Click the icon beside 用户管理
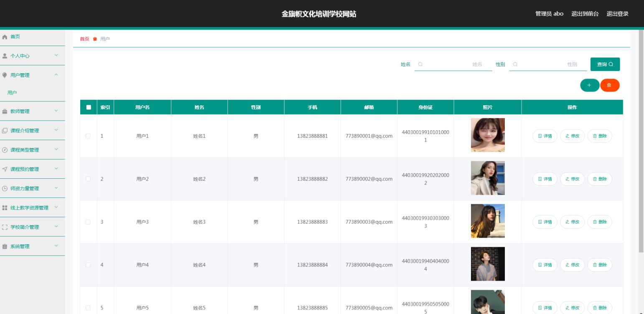Image resolution: width=644 pixels, height=314 pixels. click(x=5, y=75)
